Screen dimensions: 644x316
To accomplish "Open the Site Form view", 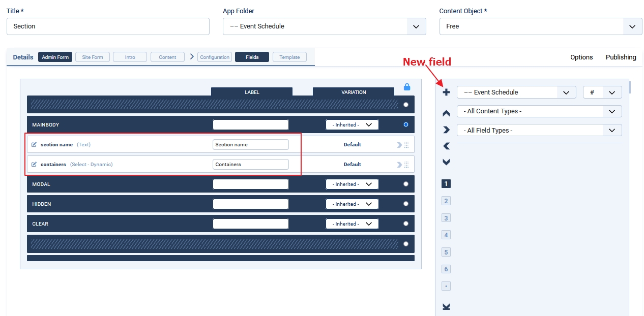I will click(x=93, y=57).
